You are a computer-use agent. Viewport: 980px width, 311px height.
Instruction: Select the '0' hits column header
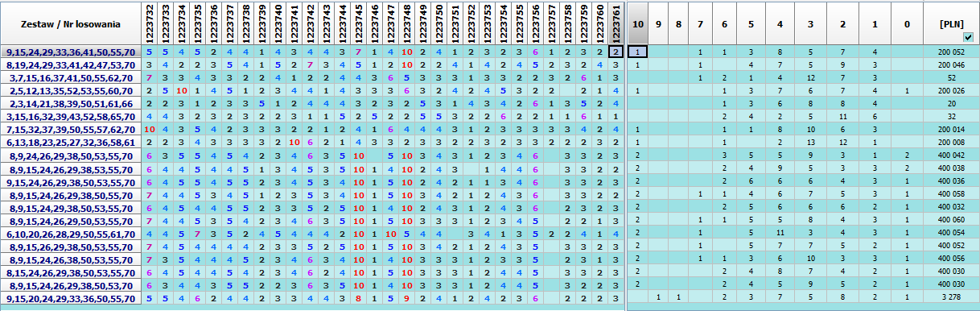[907, 23]
